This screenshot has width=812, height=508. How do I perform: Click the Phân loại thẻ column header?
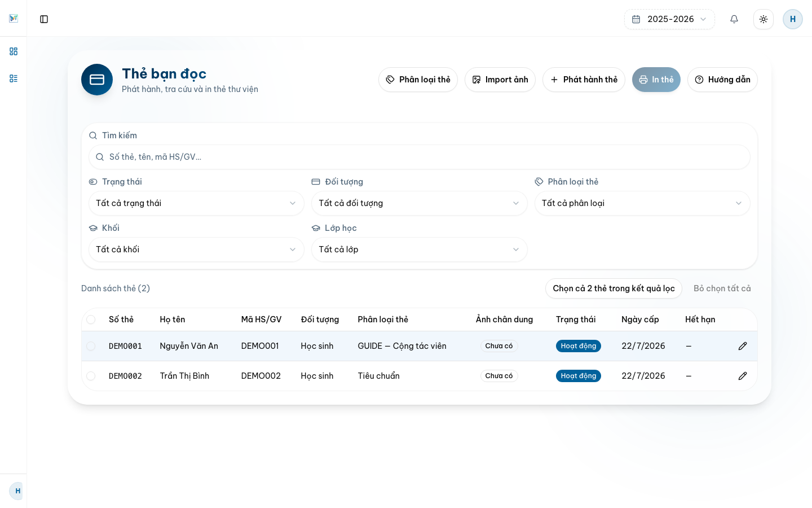[383, 319]
